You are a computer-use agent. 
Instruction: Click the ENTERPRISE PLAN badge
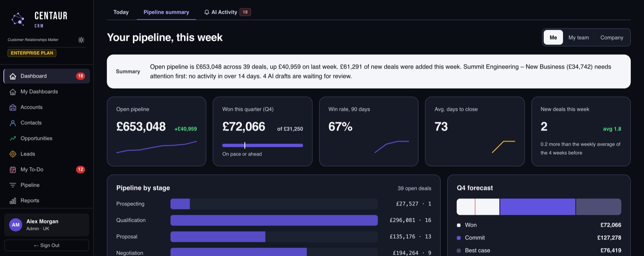pos(32,53)
